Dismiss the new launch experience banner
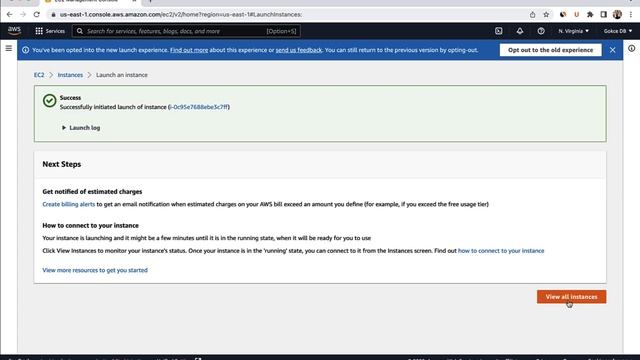 [x=612, y=50]
